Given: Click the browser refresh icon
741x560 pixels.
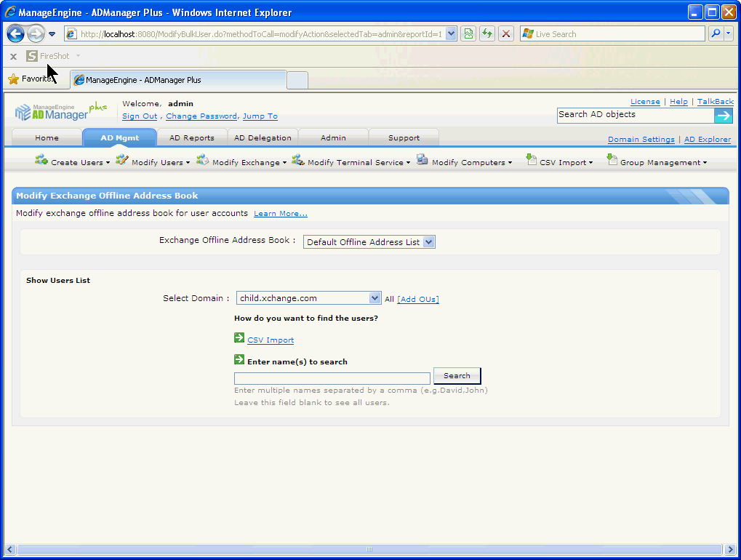Looking at the screenshot, I should click(486, 33).
